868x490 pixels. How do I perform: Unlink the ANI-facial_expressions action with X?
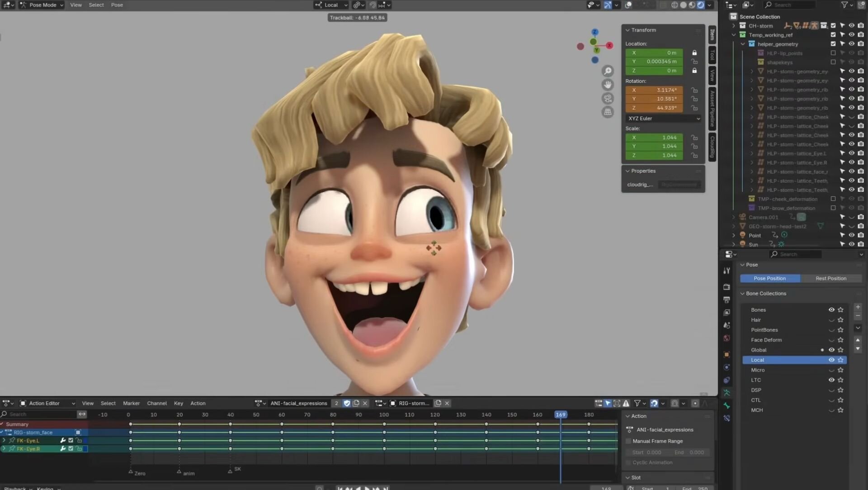(x=365, y=403)
